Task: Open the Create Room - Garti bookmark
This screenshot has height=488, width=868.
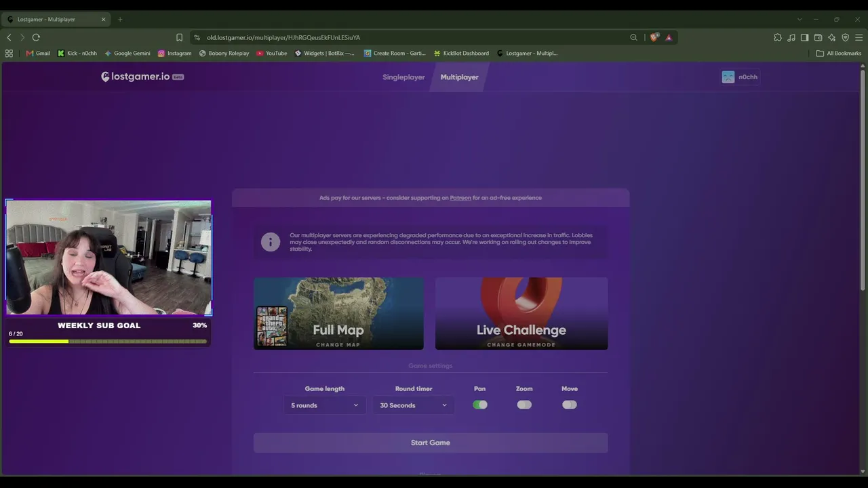Action: [395, 53]
